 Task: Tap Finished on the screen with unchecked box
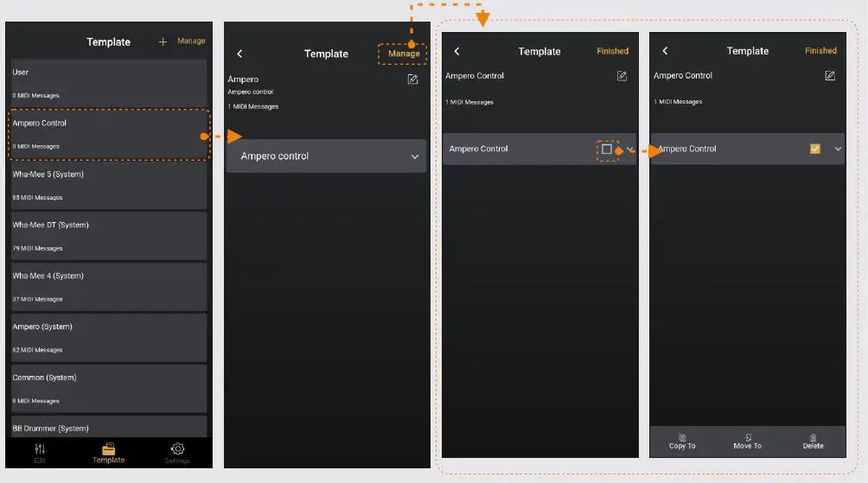pyautogui.click(x=612, y=51)
